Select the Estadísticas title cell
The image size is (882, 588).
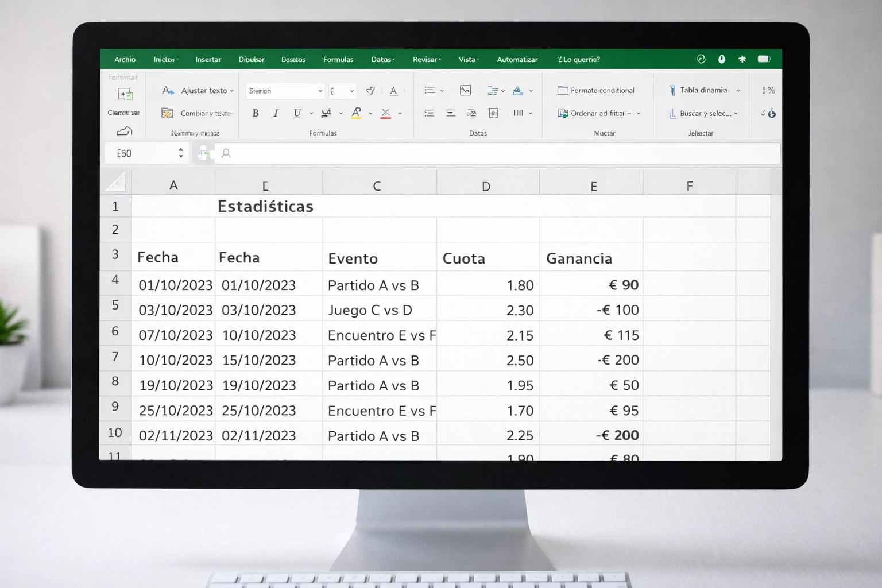click(265, 206)
